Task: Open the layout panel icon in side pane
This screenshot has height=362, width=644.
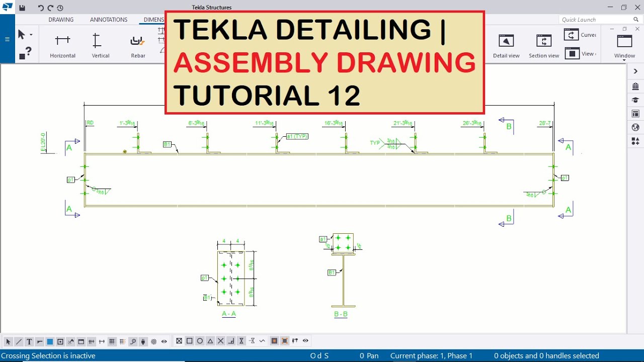Action: [635, 114]
